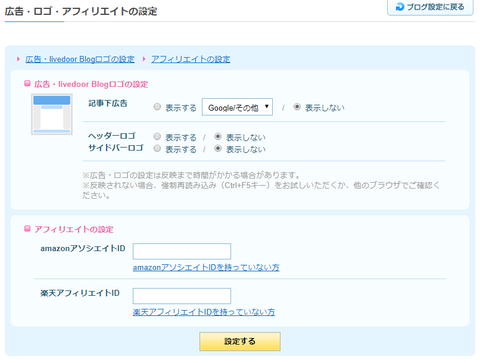The width and height of the screenshot is (480, 363).
Task: Select 表示する for 記事下広告
Action: tap(157, 107)
